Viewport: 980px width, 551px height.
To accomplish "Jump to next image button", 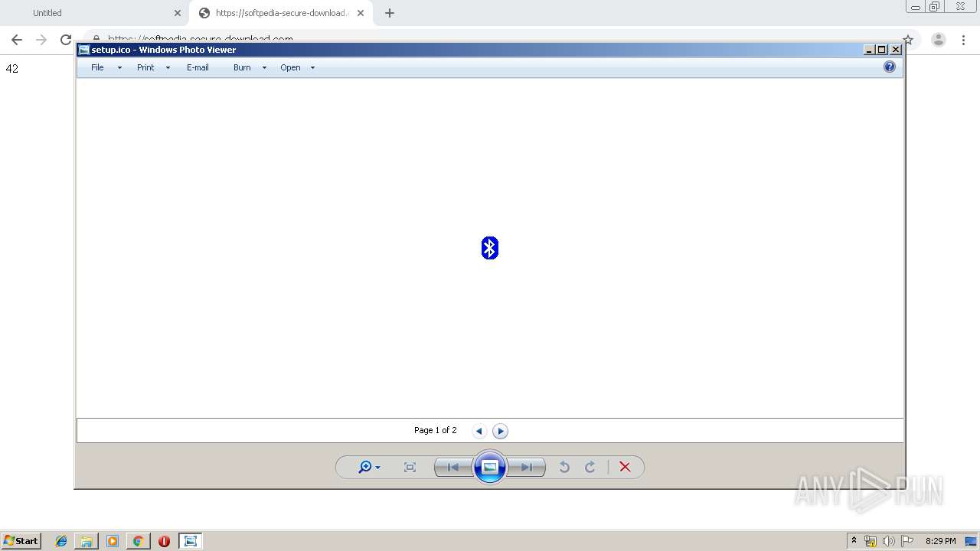I will (x=527, y=467).
